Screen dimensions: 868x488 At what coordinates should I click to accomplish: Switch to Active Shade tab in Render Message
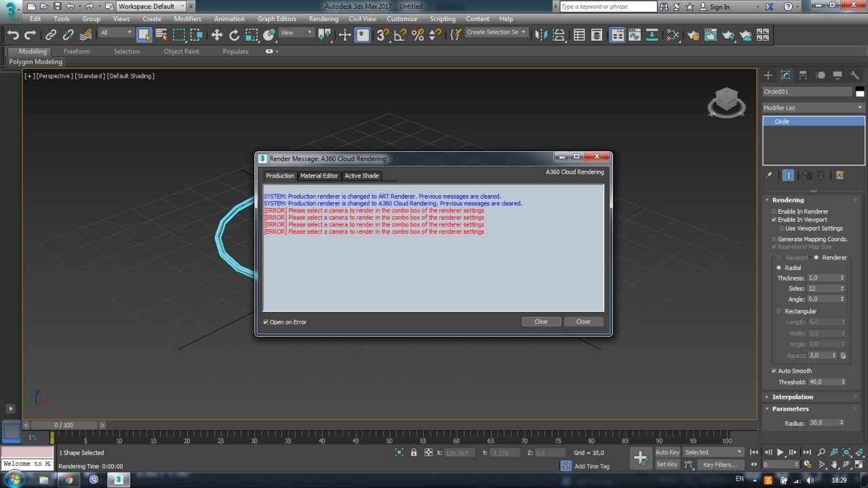click(x=361, y=176)
